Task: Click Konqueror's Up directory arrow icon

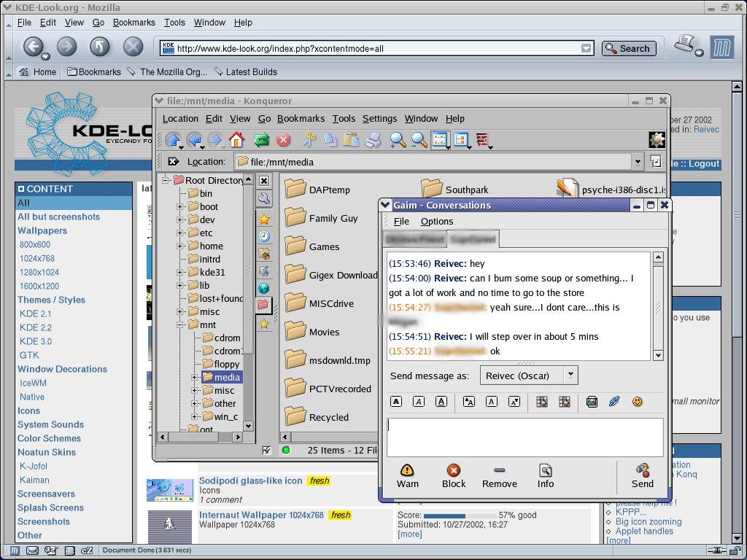Action: pyautogui.click(x=174, y=140)
